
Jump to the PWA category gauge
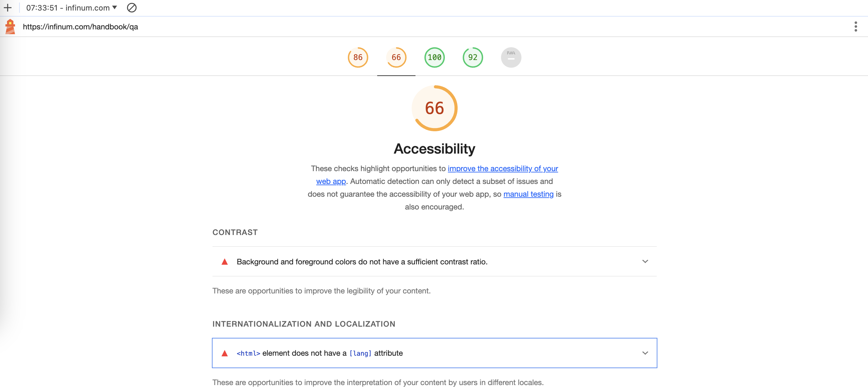pyautogui.click(x=511, y=57)
